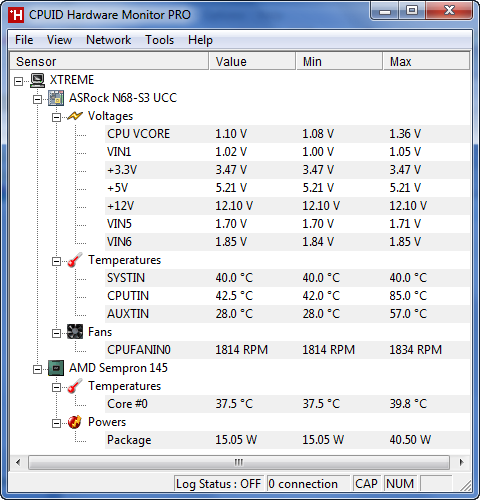The image size is (480, 500).
Task: Collapse the Fans group
Action: click(x=56, y=333)
